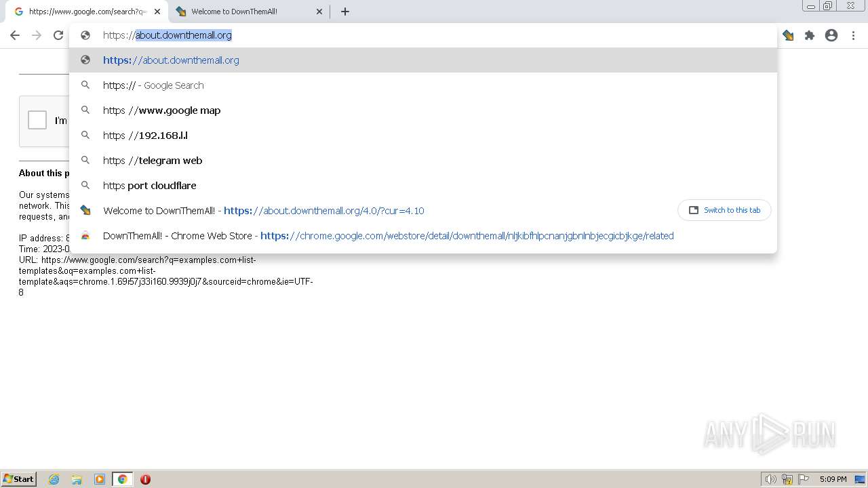
Task: Click the search icon beside 'https port cloudflare'
Action: pyautogui.click(x=85, y=185)
